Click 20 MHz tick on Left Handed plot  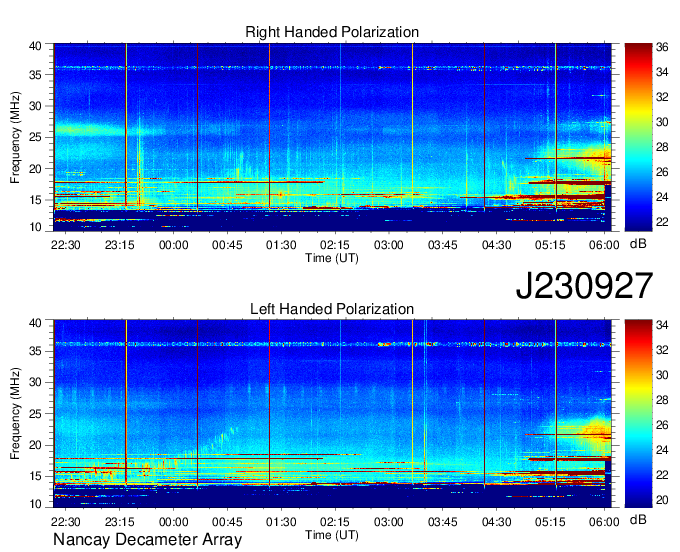pyautogui.click(x=36, y=445)
